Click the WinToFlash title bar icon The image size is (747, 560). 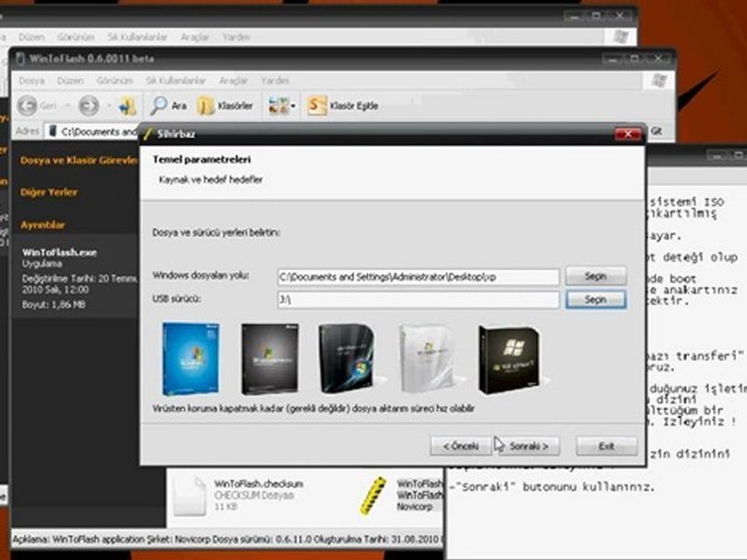pos(20,59)
